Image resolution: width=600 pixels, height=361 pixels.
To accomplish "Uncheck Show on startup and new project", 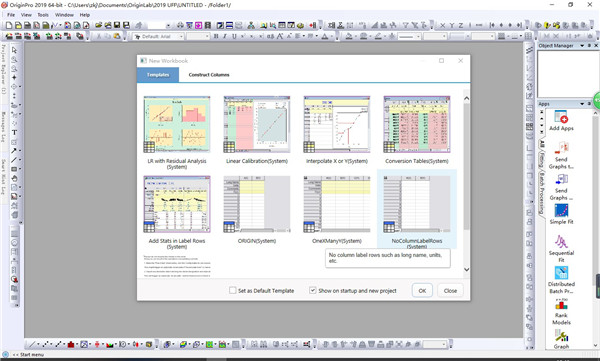I will coord(313,291).
